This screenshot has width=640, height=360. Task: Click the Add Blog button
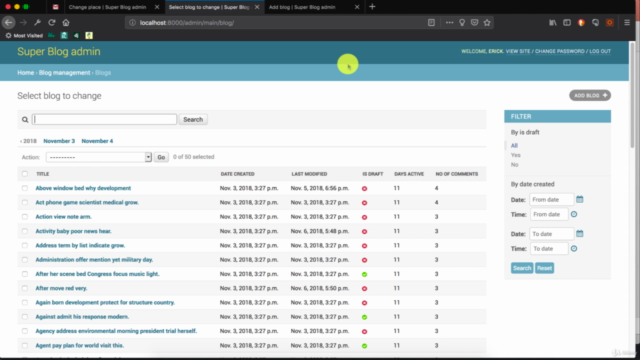(590, 96)
